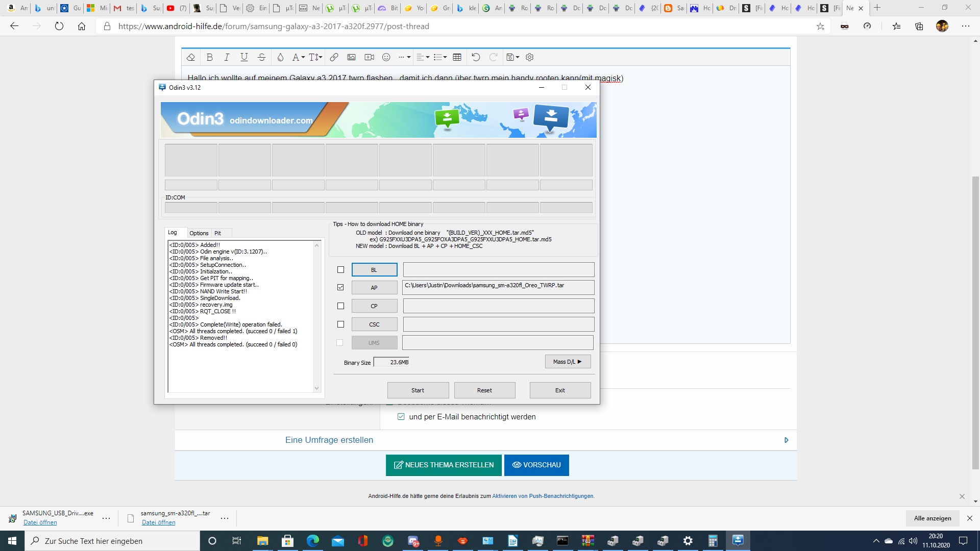Toggle italic formatting in forum editor
This screenshot has height=551, width=980.
click(227, 57)
